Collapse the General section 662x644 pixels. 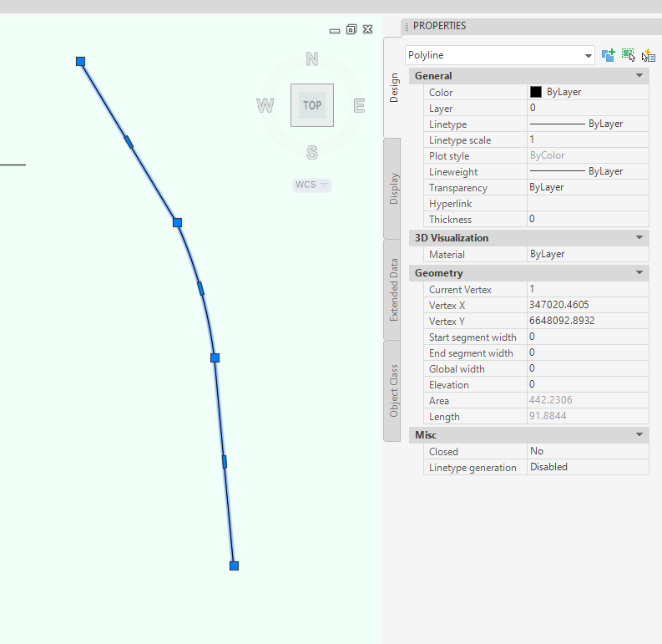click(x=639, y=76)
